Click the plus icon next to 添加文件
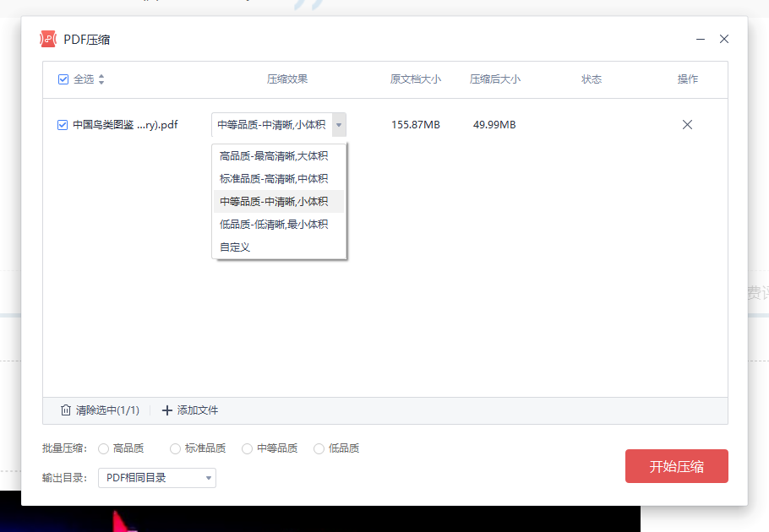 click(x=166, y=410)
